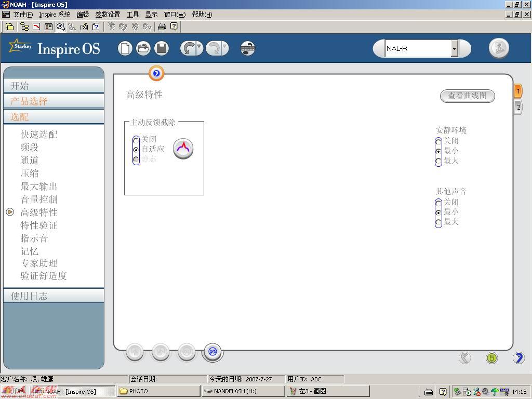The width and height of the screenshot is (532, 399).
Task: Switch to the PHOTO taskbar window
Action: tap(159, 391)
